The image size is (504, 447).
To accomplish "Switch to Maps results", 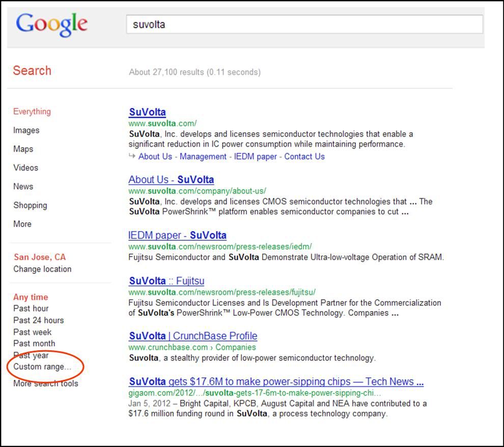I will [x=23, y=149].
